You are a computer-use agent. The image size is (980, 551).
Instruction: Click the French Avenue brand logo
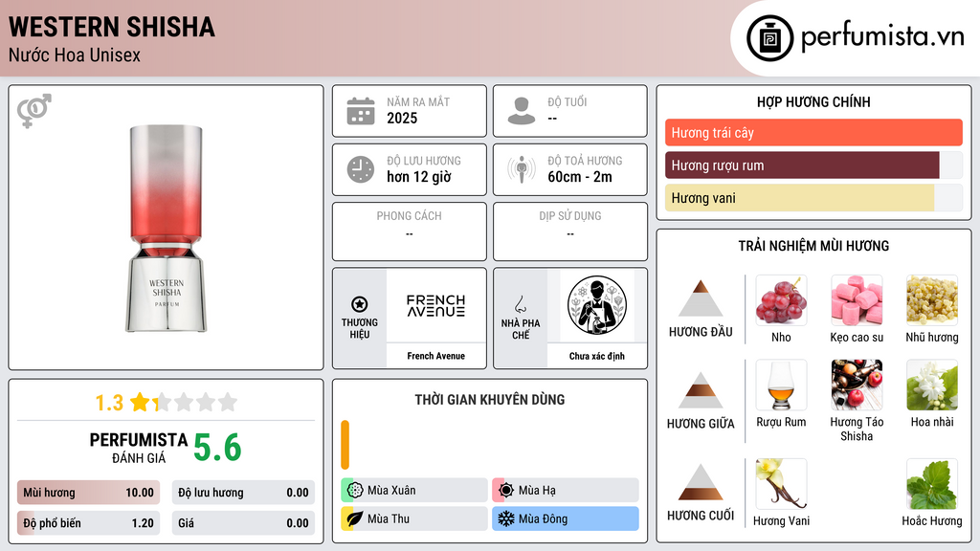436,306
